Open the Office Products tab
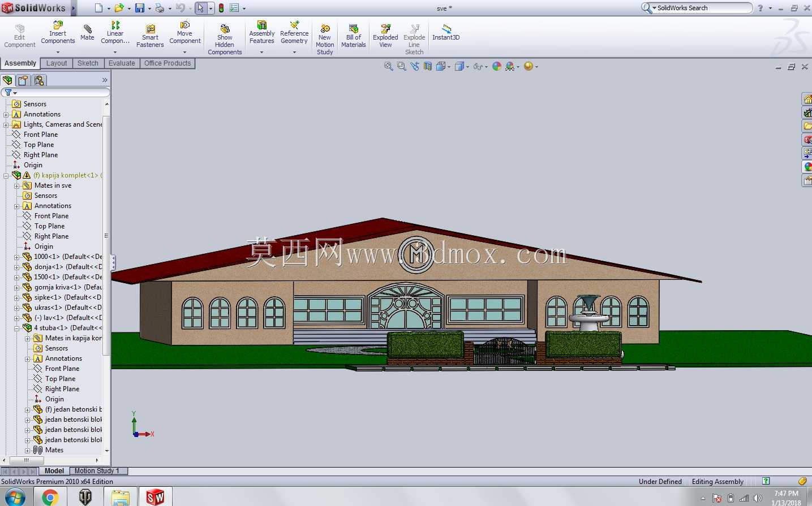 167,63
